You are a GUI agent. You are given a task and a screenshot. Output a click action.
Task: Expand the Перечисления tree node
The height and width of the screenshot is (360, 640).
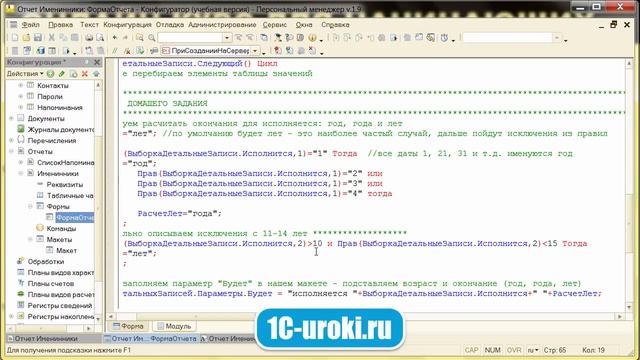coord(11,140)
